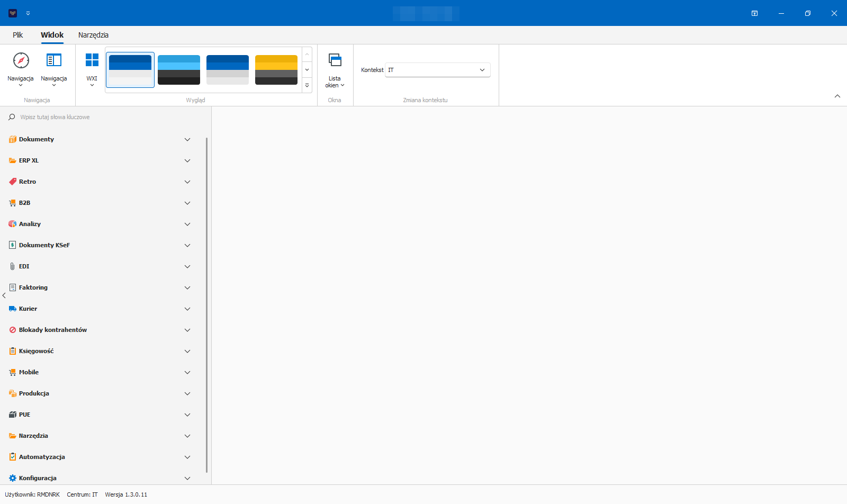
Task: Click the Konfiguracja gear icon
Action: (13, 478)
